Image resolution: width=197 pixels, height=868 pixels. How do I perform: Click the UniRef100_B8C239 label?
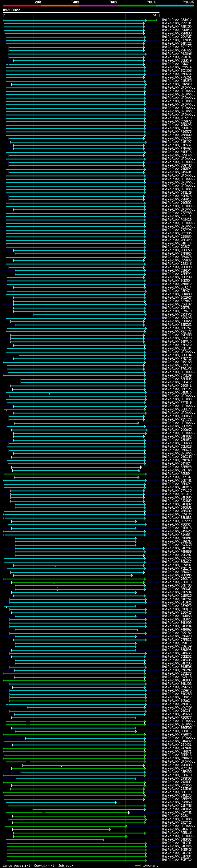[177, 277]
